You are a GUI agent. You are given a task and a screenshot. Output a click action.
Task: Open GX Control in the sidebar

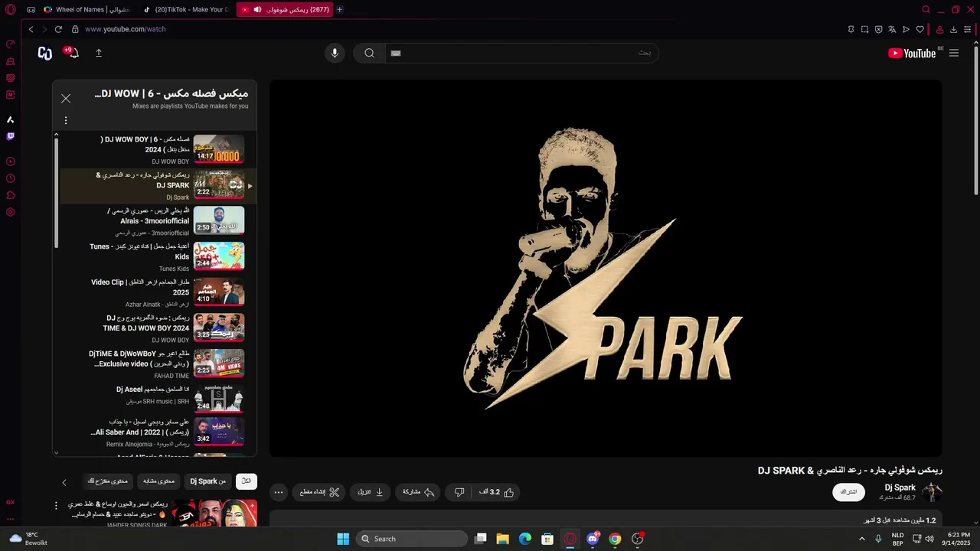coord(11,44)
